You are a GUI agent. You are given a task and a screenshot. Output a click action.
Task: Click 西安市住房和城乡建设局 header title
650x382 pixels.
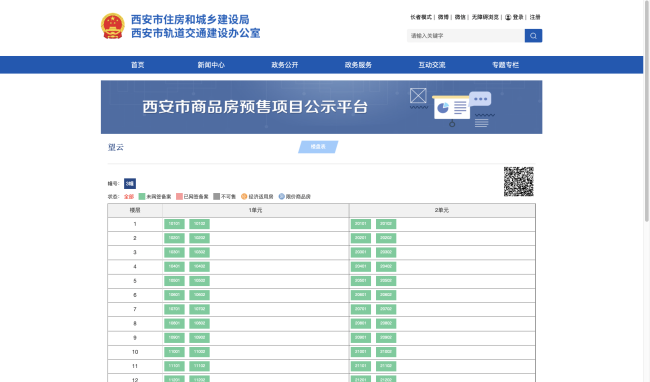click(x=190, y=19)
